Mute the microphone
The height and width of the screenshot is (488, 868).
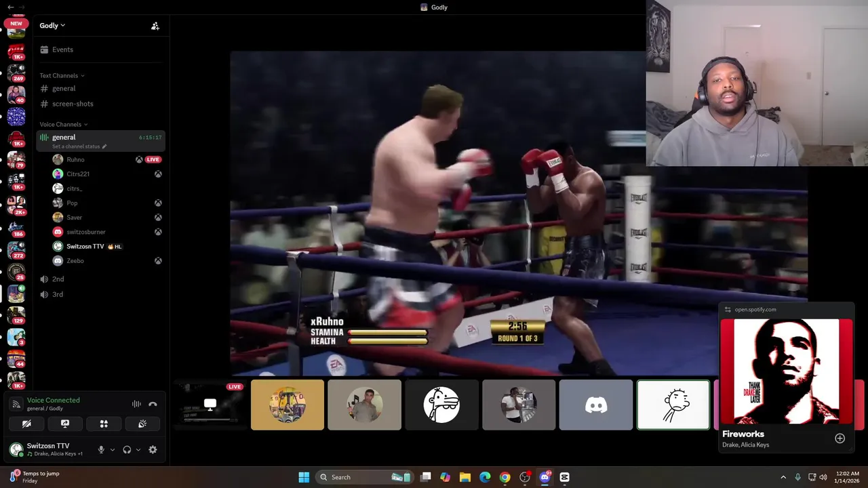(x=101, y=449)
